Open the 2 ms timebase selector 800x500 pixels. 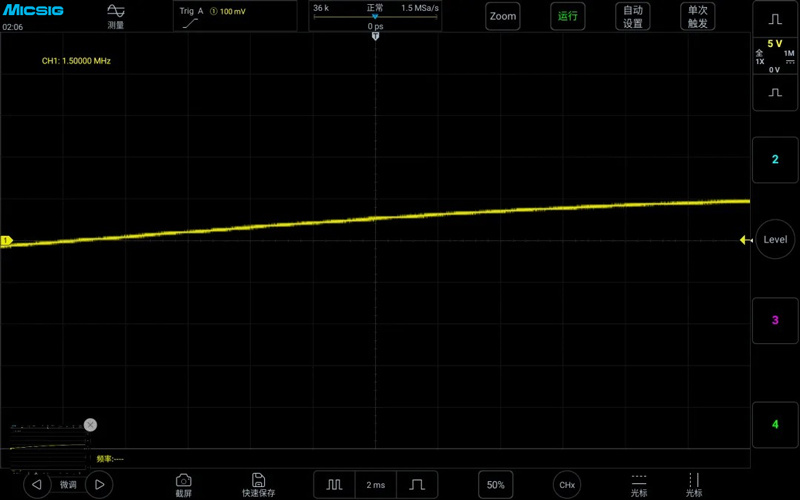point(376,485)
